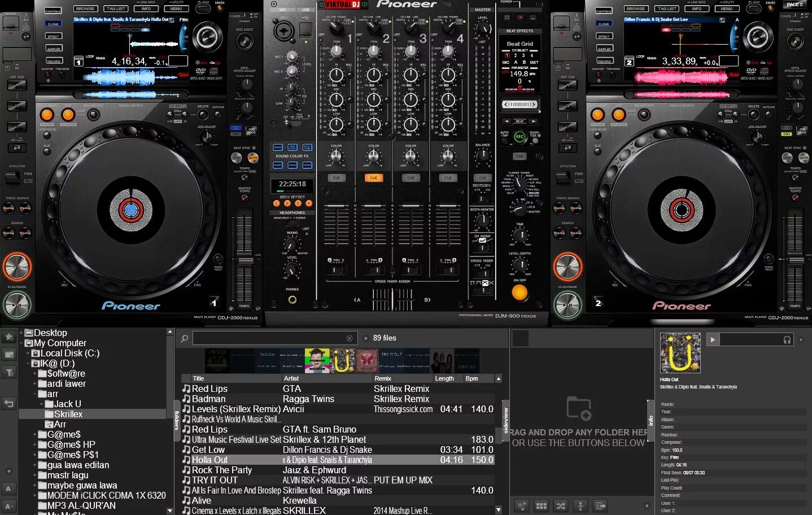Click left deck Reloop/Exit button
The image size is (812, 515).
point(93,115)
